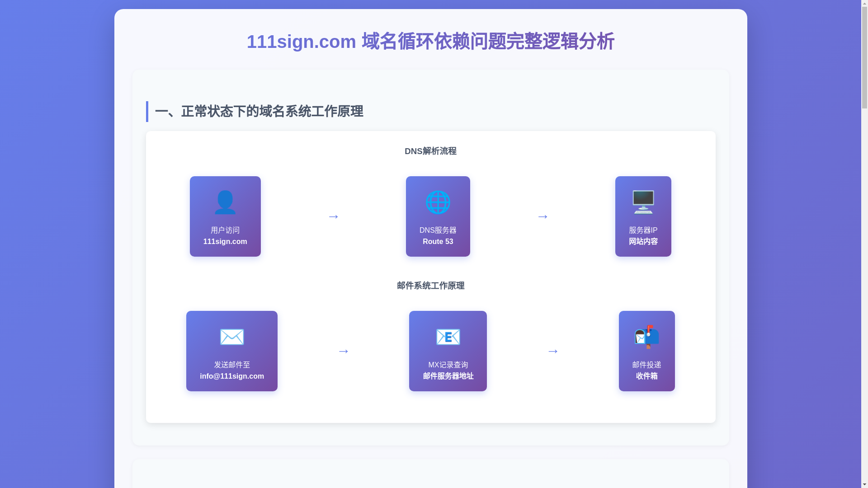Click the DNS解析流程 subtitle
The width and height of the screenshot is (868, 488).
click(x=430, y=151)
